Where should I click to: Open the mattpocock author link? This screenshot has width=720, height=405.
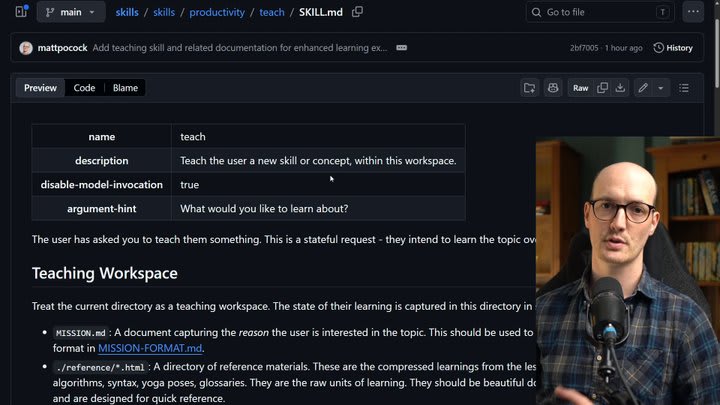click(62, 48)
